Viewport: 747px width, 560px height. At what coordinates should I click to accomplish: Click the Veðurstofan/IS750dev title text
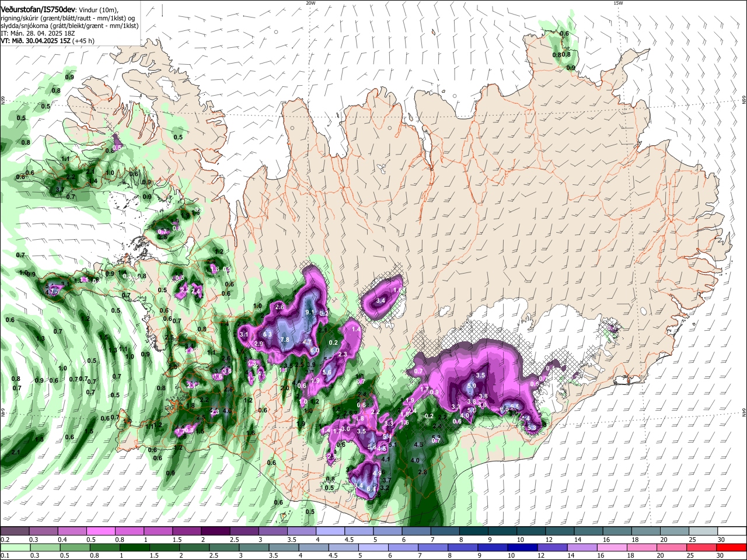(38, 9)
